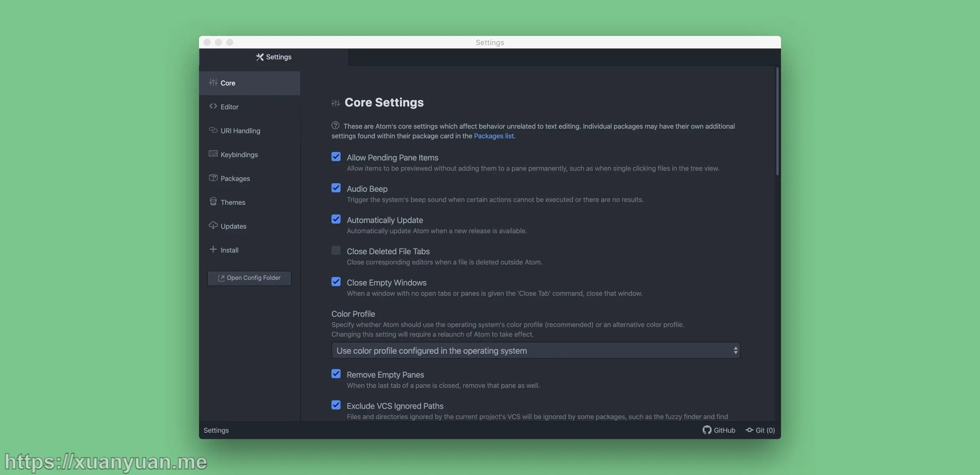The width and height of the screenshot is (980, 475).
Task: Click the Exclude VCS Ignored Paths label
Action: click(x=395, y=406)
